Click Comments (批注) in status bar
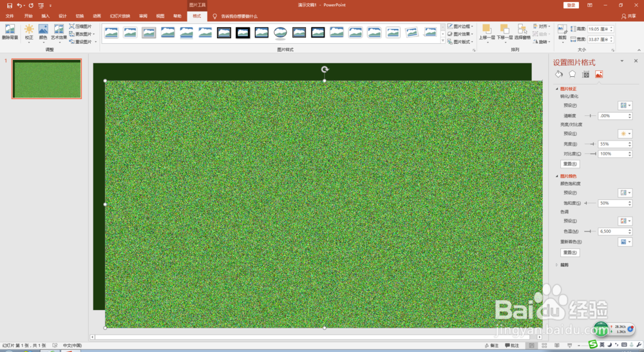Image resolution: width=644 pixels, height=352 pixels. click(x=512, y=346)
